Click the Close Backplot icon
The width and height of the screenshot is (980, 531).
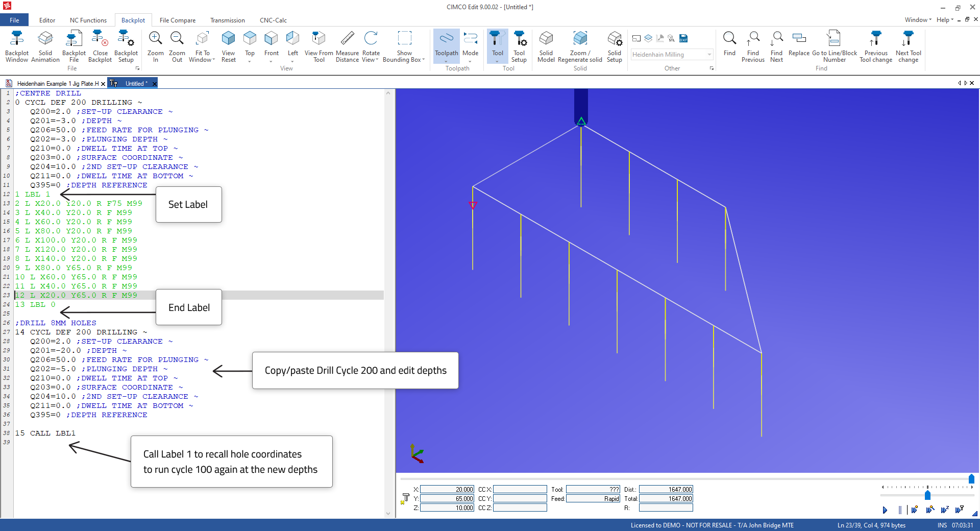pyautogui.click(x=100, y=46)
